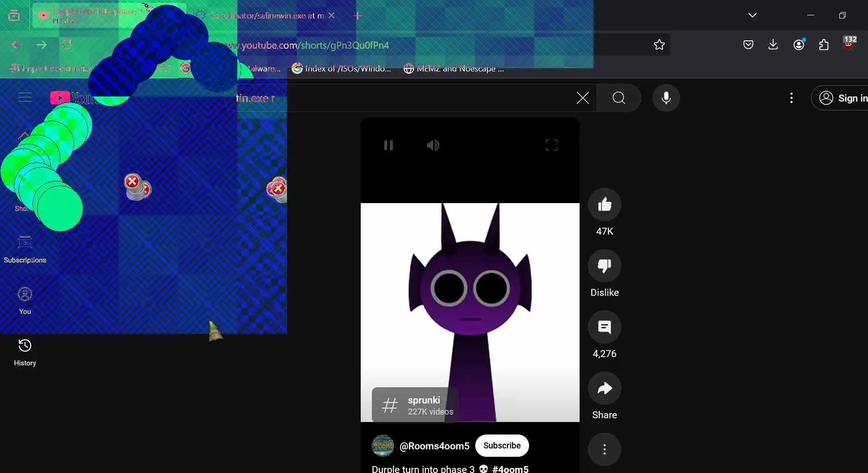The height and width of the screenshot is (473, 868).
Task: Open Subscriptions in the sidebar
Action: click(25, 249)
